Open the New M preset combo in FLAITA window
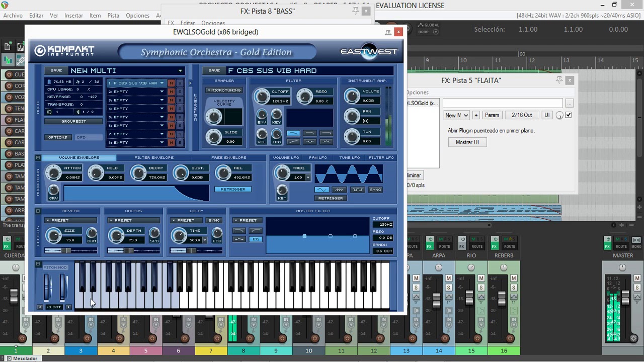644x362 pixels. pyautogui.click(x=456, y=115)
